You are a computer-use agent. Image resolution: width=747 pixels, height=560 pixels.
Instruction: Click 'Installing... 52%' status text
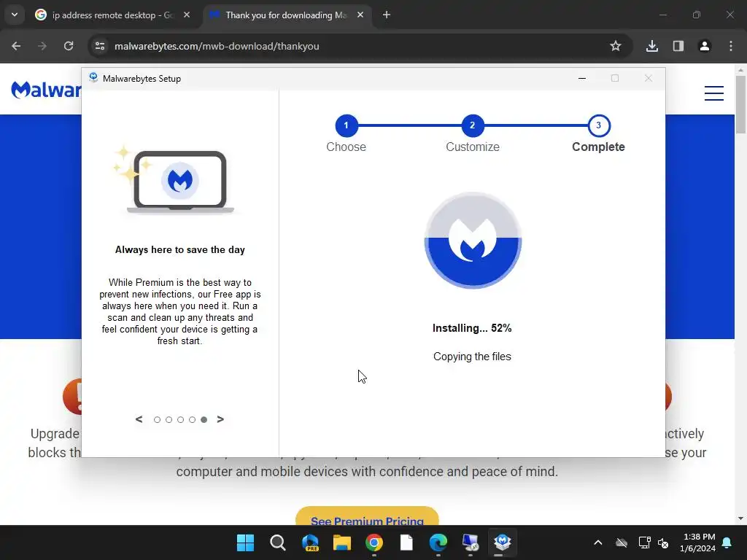[472, 328]
